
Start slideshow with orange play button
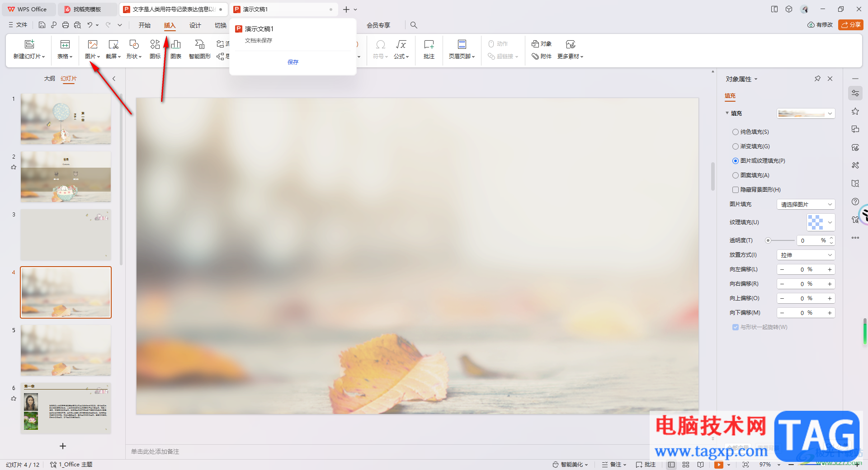(718, 465)
